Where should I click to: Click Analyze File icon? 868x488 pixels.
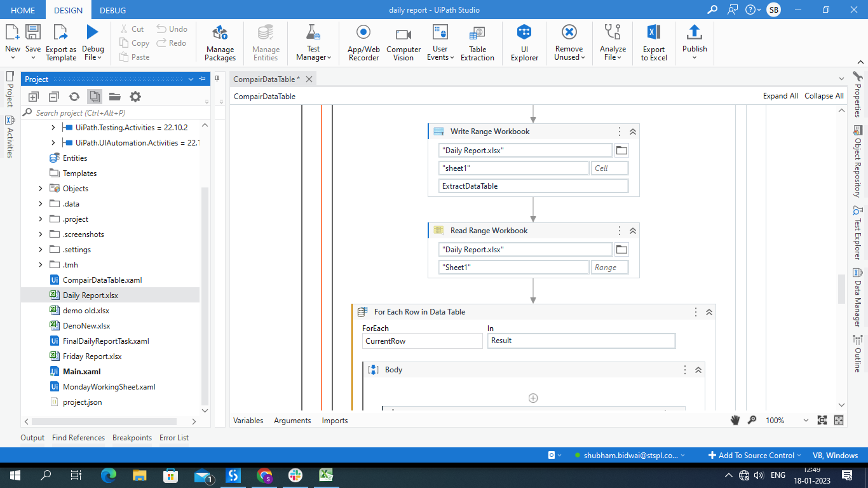tap(613, 32)
